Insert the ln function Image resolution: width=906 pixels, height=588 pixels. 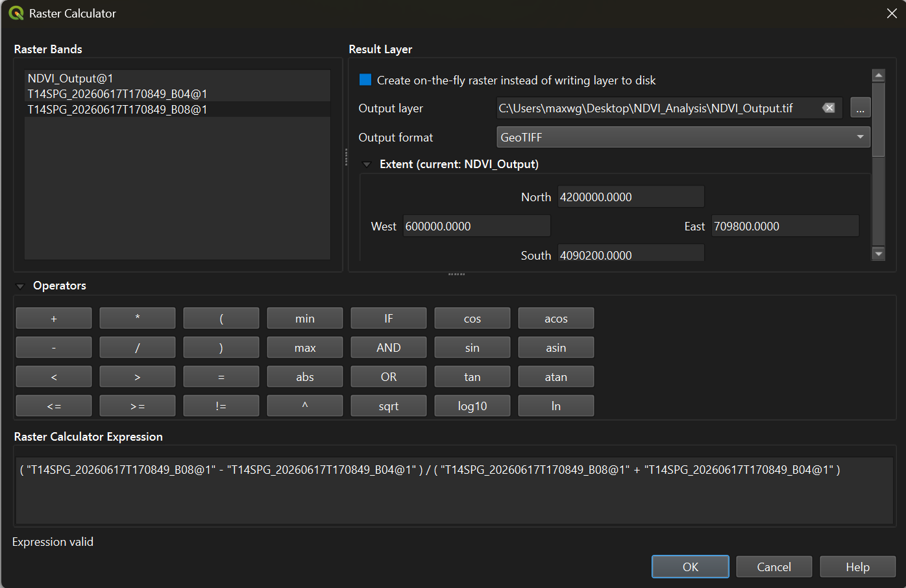(x=556, y=406)
